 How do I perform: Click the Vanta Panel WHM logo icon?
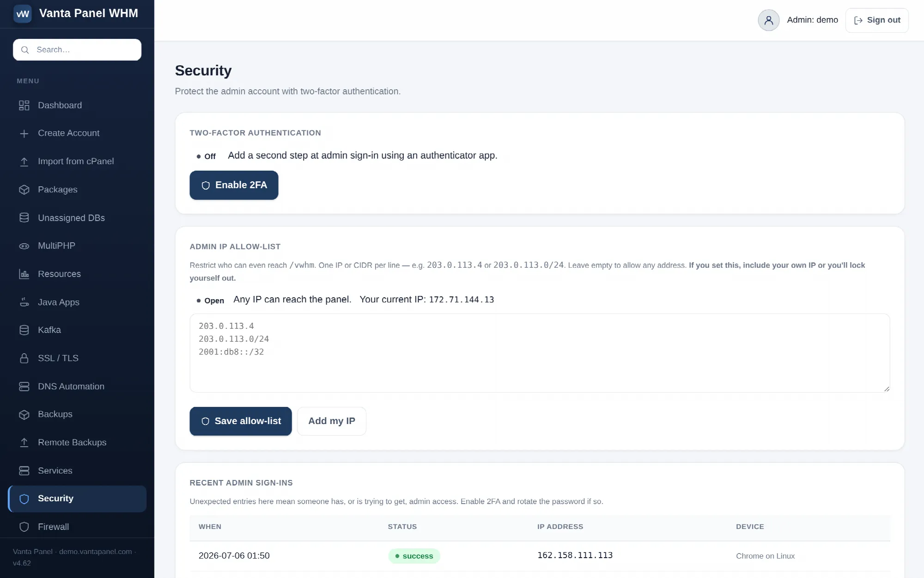[23, 13]
